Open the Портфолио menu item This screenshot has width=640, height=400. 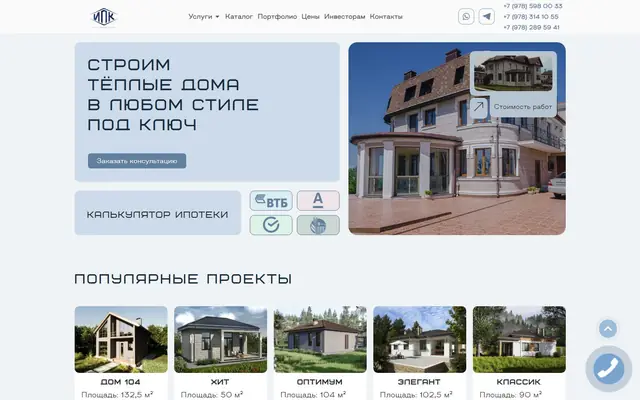[x=277, y=17]
